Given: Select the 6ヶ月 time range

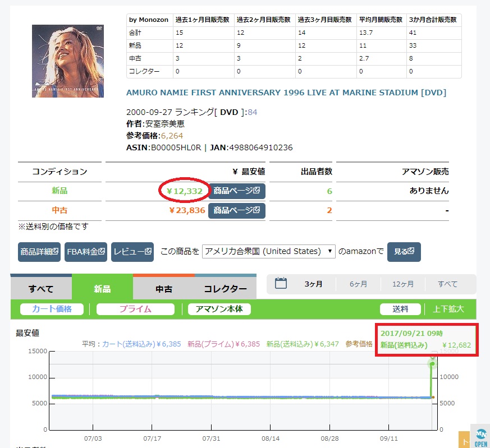Looking at the screenshot, I should [358, 284].
